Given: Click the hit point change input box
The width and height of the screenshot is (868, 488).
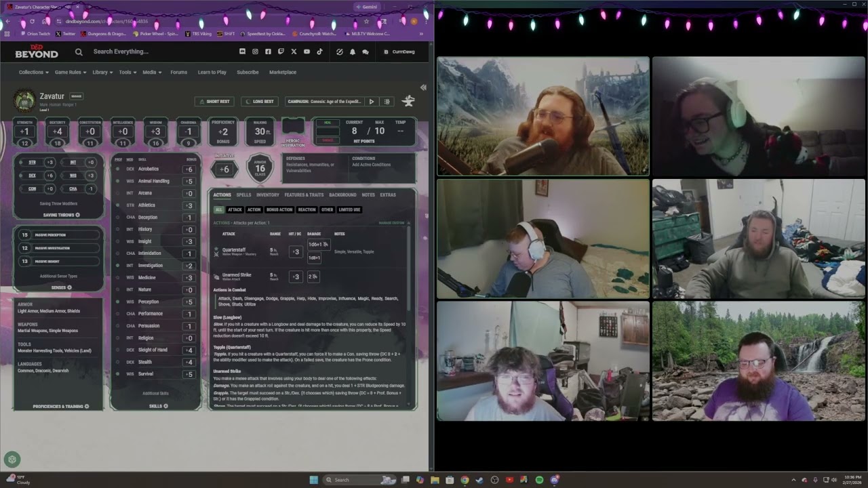Looking at the screenshot, I should click(328, 131).
